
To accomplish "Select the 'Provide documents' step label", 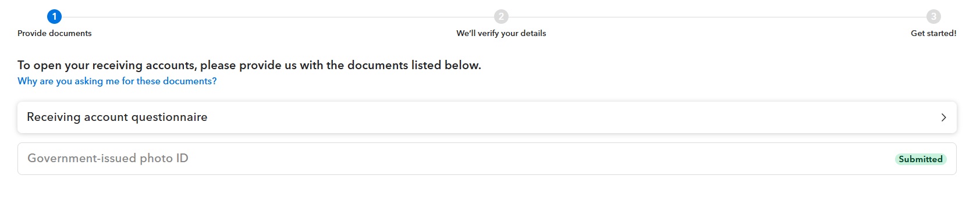I will pos(55,33).
